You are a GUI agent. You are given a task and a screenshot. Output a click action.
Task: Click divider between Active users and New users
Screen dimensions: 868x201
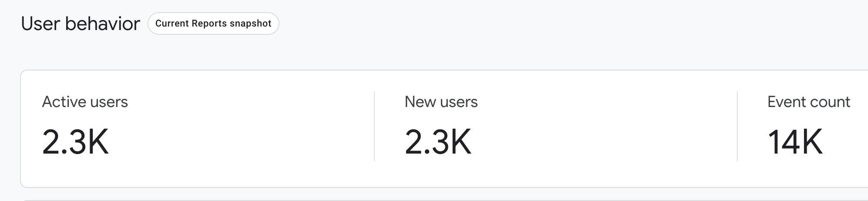(374, 126)
